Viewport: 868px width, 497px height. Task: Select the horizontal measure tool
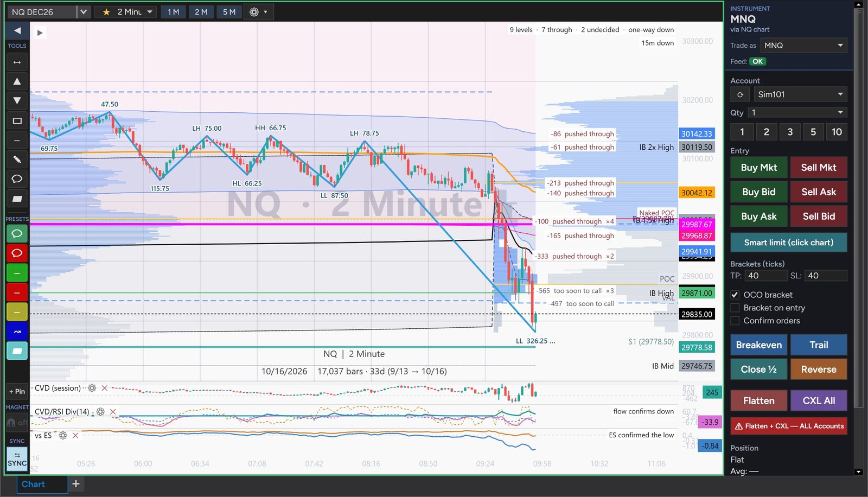17,62
